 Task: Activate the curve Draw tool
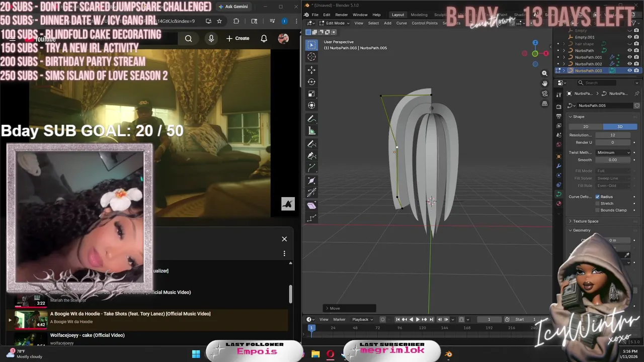311,144
